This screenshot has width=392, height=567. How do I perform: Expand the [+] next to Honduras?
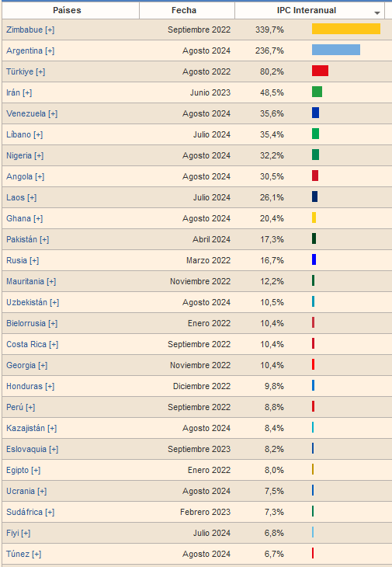point(50,386)
